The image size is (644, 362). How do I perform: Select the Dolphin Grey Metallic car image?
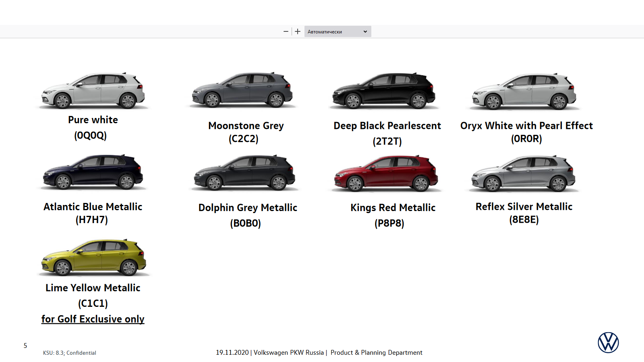click(x=244, y=172)
